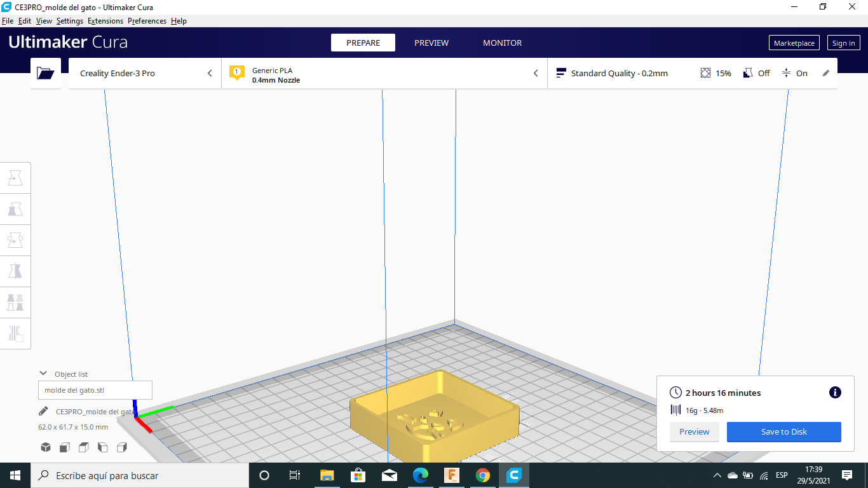The height and width of the screenshot is (488, 868).
Task: Click the Marketplace button
Action: 794,43
